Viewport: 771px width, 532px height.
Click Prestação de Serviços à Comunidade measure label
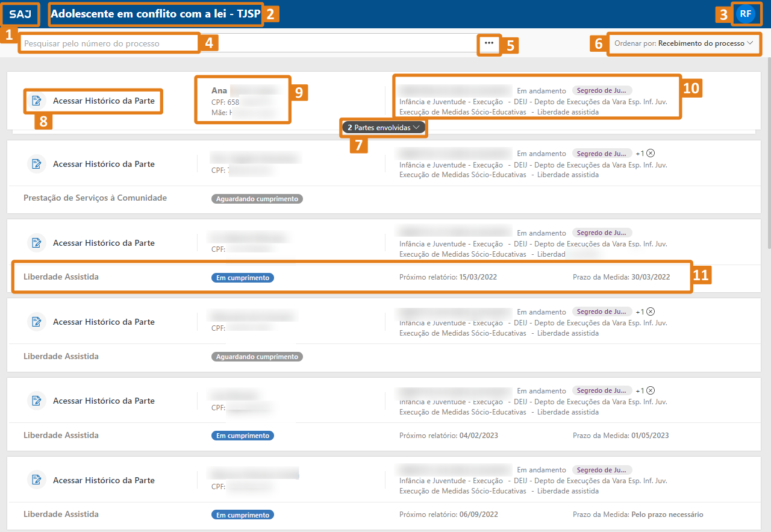95,198
